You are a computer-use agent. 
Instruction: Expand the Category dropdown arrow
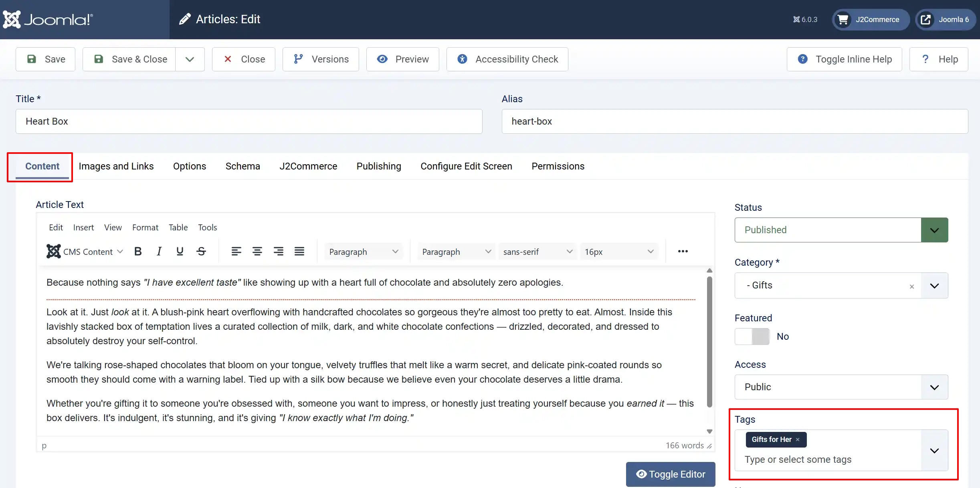point(934,286)
